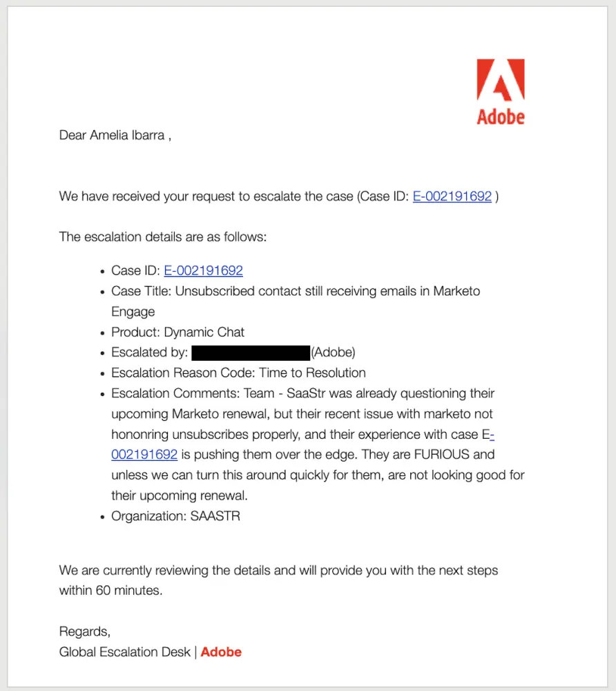Click the 'Global Escalation Desk' signature text
Screen dimensions: 616x691
tap(125, 652)
